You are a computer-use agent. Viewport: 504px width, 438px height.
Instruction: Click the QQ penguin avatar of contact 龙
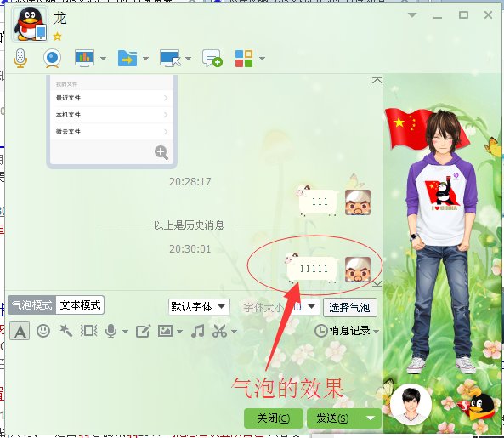coord(30,25)
